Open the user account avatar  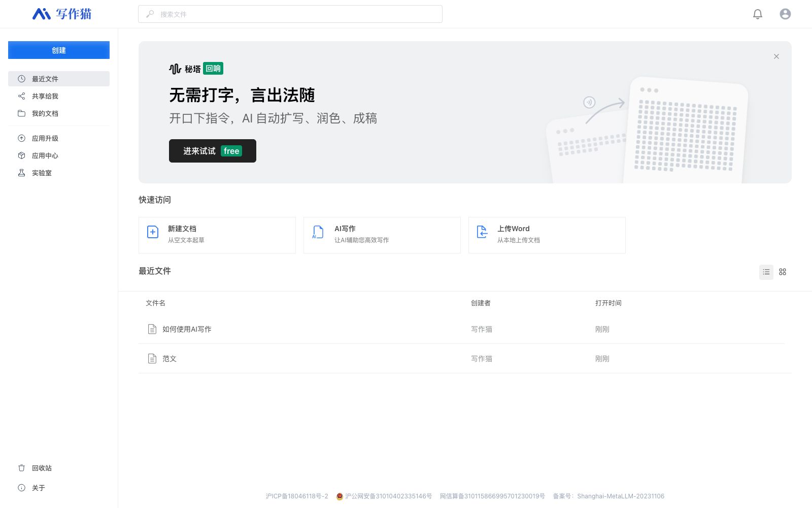(x=785, y=14)
